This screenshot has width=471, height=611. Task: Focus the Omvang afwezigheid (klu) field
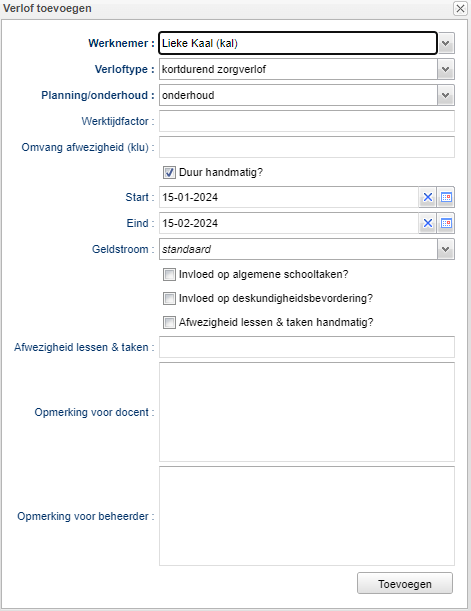coord(307,147)
